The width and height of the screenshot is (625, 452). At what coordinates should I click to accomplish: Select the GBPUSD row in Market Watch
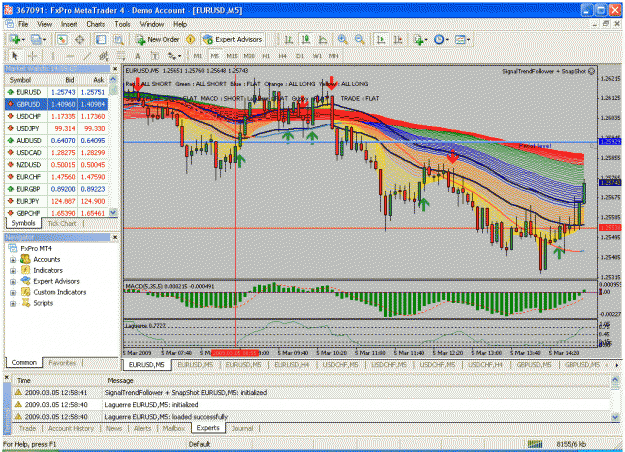56,104
